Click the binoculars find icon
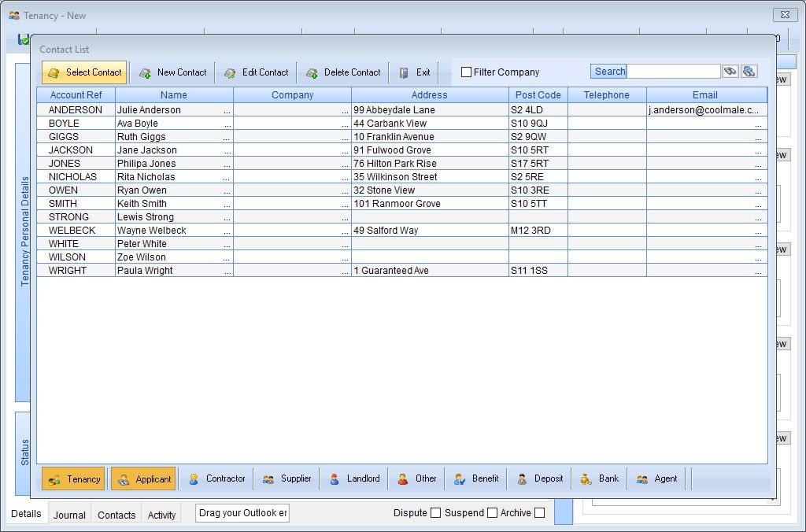806x532 pixels. pyautogui.click(x=730, y=72)
